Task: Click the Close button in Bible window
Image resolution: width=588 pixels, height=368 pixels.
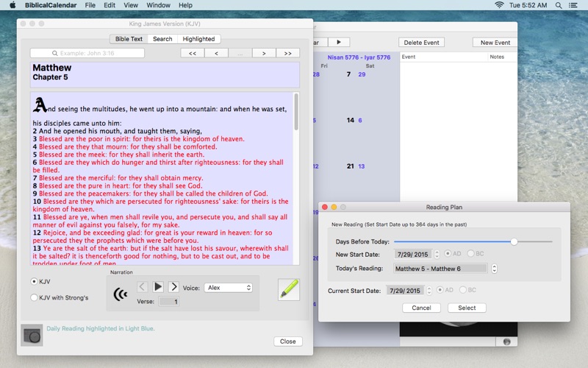Action: pos(287,342)
